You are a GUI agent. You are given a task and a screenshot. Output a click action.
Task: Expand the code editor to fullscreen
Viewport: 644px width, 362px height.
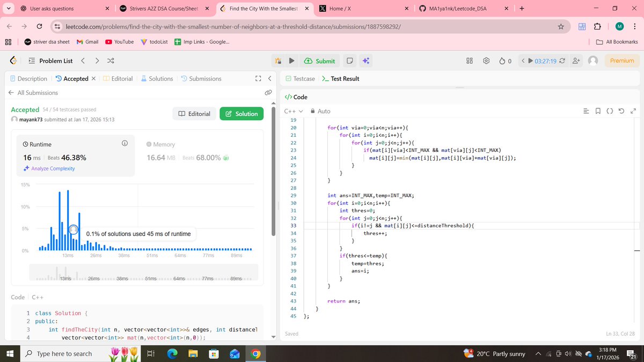tap(633, 111)
